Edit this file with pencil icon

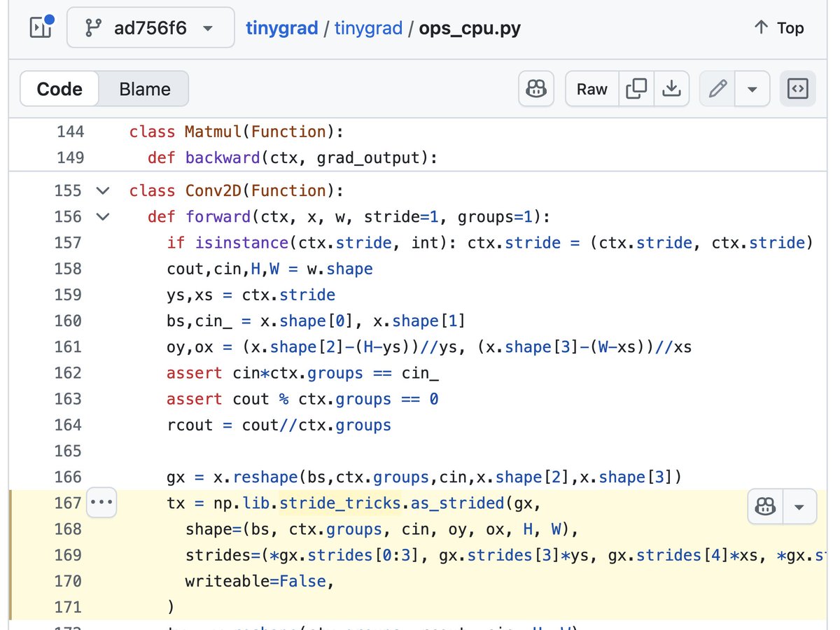pyautogui.click(x=717, y=89)
